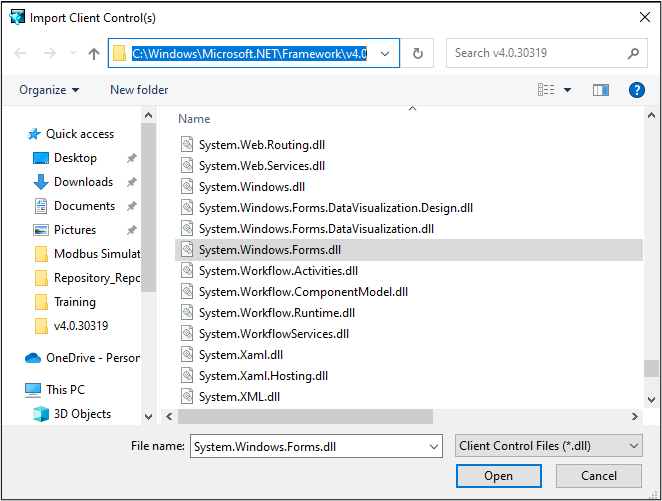Click the search magnifier icon
This screenshot has width=662, height=501.
pyautogui.click(x=633, y=53)
